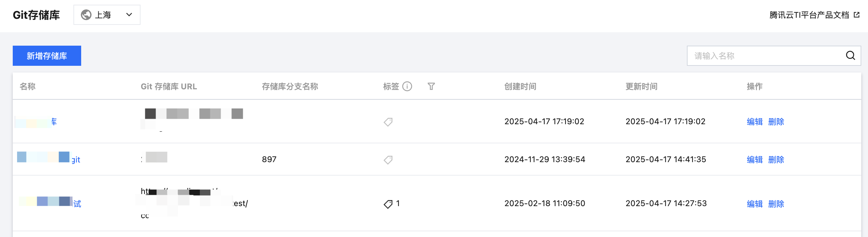The image size is (868, 237).
Task: Edit the repository created 2025-04-17 17:19:02
Action: (754, 122)
